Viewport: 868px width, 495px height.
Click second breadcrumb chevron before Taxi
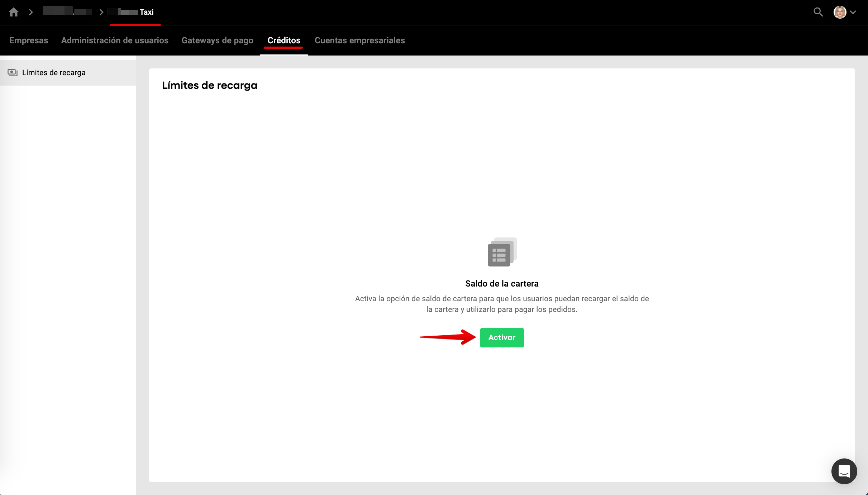101,12
